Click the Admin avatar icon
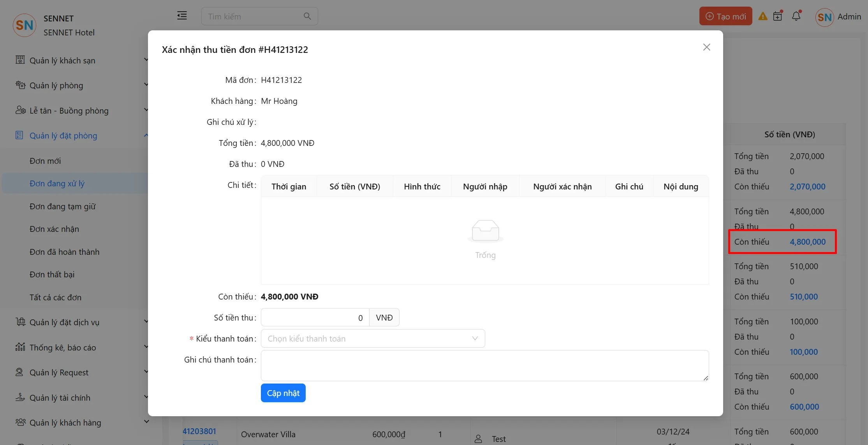This screenshot has width=868, height=445. pyautogui.click(x=824, y=17)
